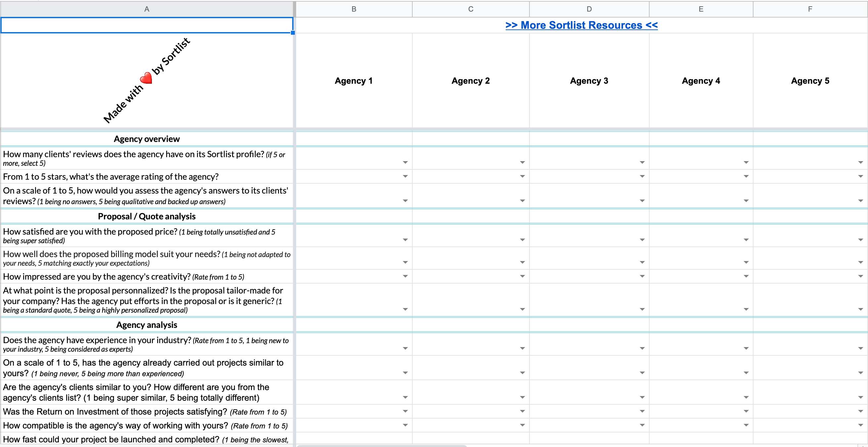
Task: Open Agency 1 dropdown for clients' reviews count
Action: click(x=405, y=162)
